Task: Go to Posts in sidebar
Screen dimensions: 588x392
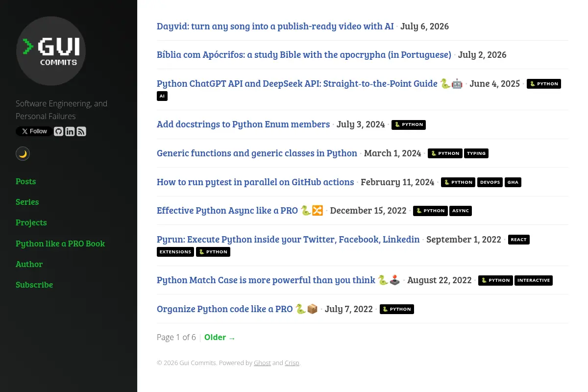Action: (x=25, y=181)
